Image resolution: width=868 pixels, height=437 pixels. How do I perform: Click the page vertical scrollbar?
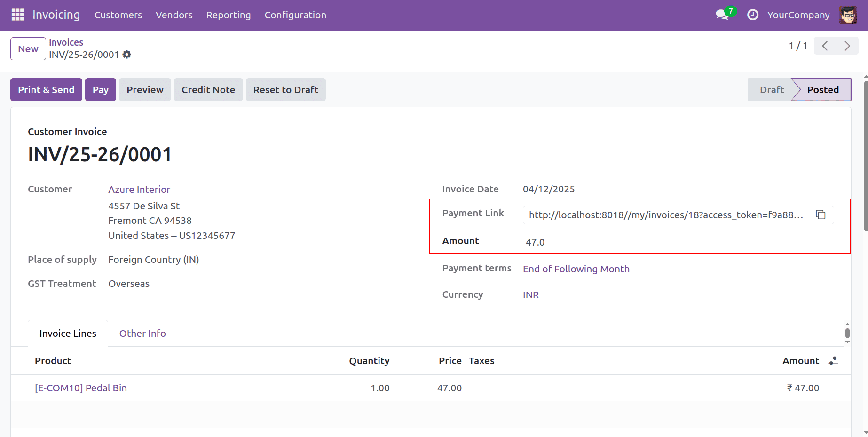point(865,156)
